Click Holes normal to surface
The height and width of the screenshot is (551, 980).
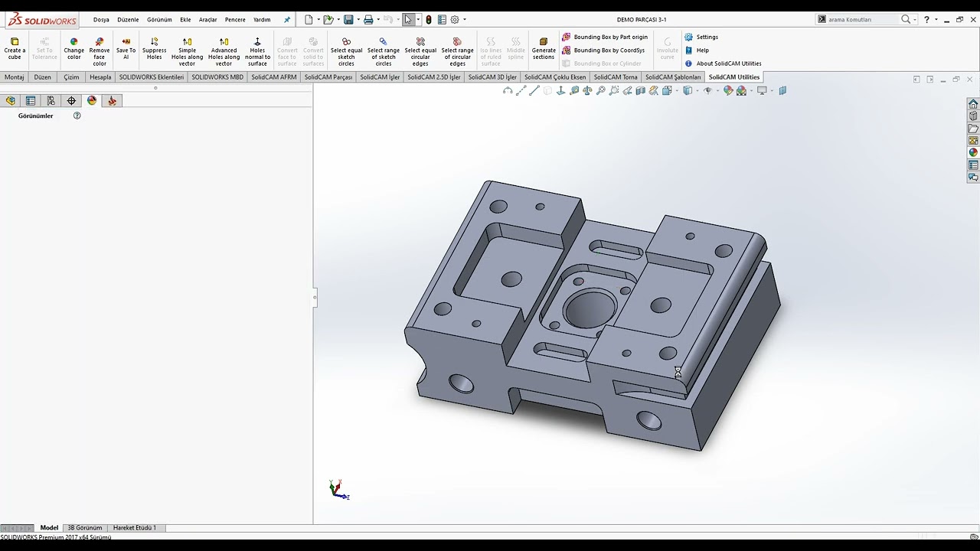pyautogui.click(x=257, y=51)
